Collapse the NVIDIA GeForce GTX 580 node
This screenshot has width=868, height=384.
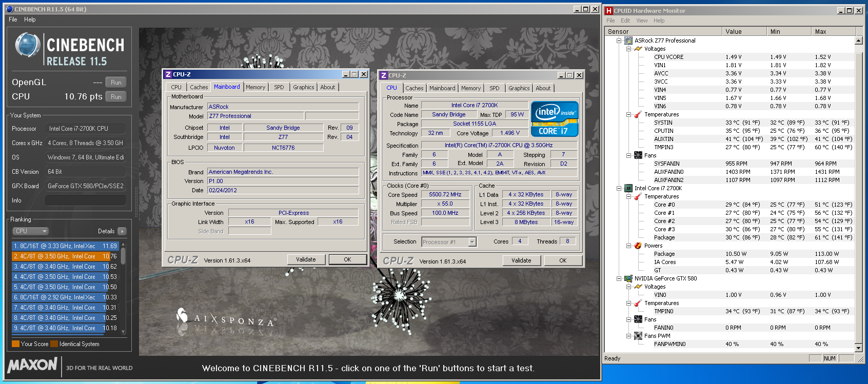(619, 278)
